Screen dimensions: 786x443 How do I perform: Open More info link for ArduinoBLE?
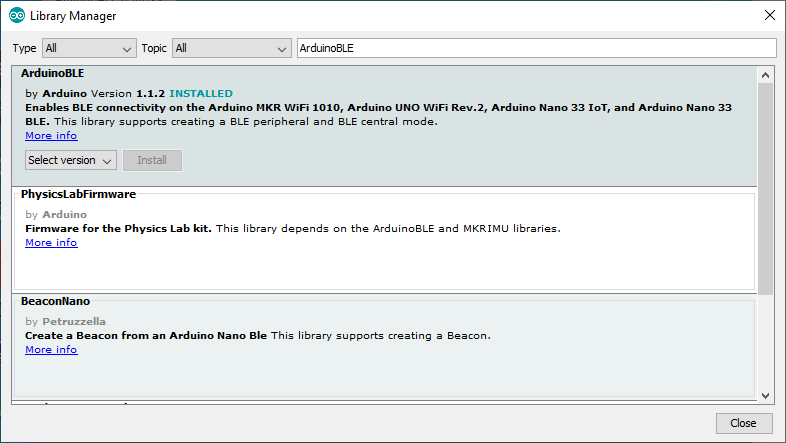(51, 136)
